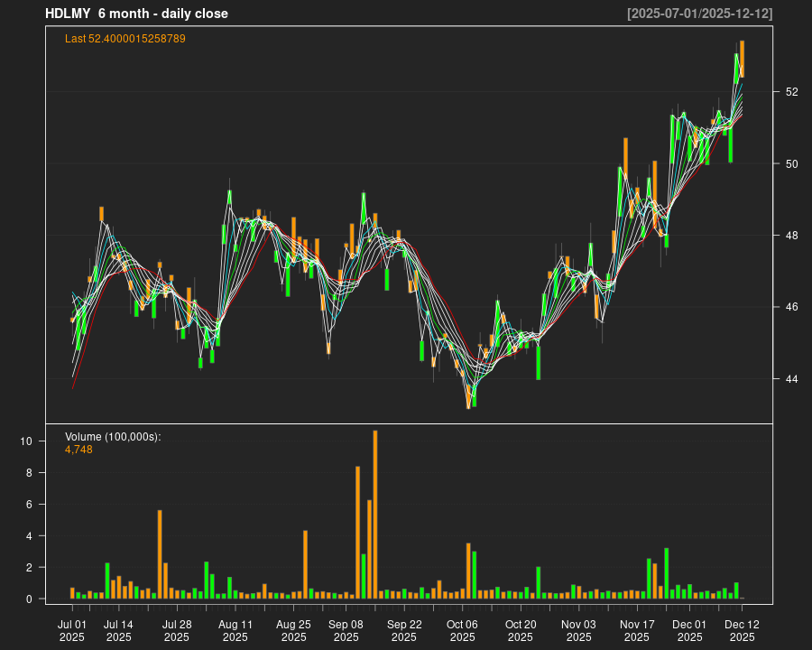Click the 48 price axis label
The height and width of the screenshot is (650, 812).
coord(791,236)
